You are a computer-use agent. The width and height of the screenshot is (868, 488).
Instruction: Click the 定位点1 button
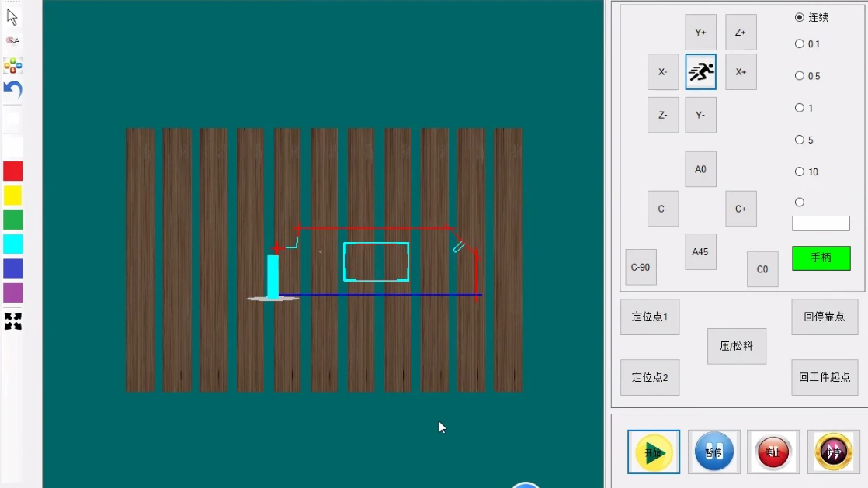click(x=650, y=317)
